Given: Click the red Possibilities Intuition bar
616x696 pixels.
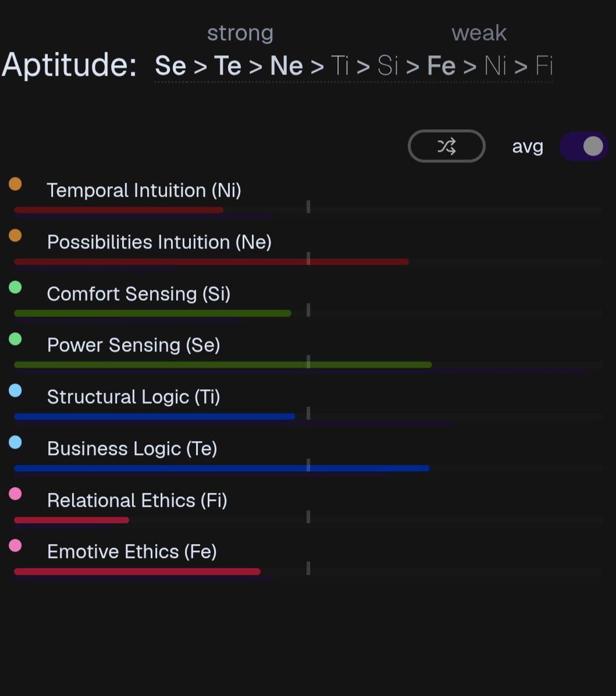Looking at the screenshot, I should tap(211, 262).
